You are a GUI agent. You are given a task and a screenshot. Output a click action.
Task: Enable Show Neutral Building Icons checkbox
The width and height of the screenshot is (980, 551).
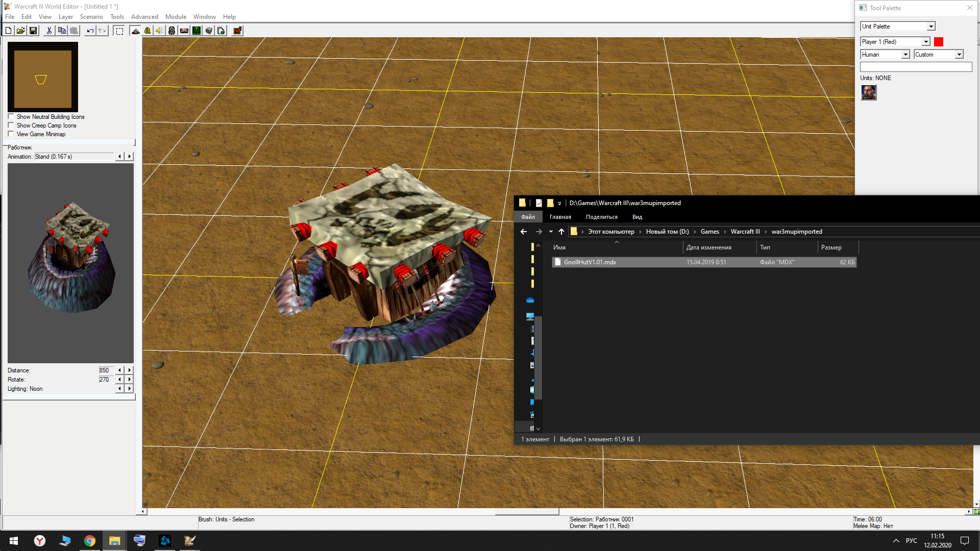pos(11,117)
